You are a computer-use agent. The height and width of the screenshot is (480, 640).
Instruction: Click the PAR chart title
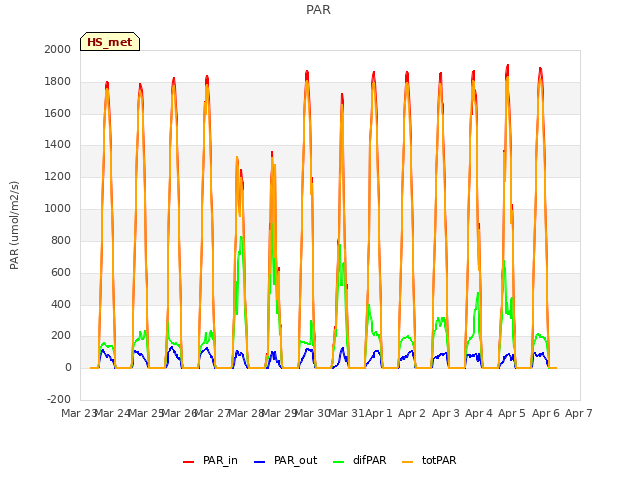tap(318, 10)
